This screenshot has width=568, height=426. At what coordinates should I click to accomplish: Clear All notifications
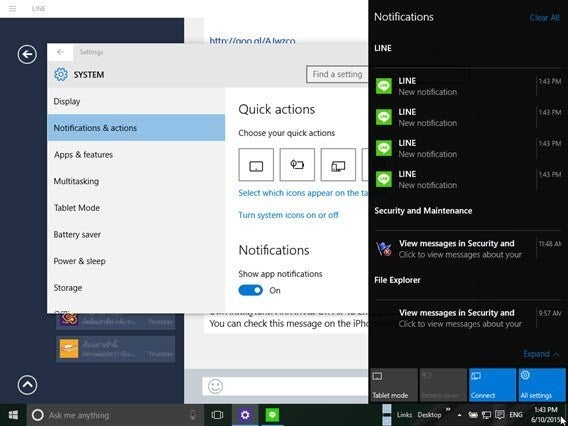(x=544, y=17)
